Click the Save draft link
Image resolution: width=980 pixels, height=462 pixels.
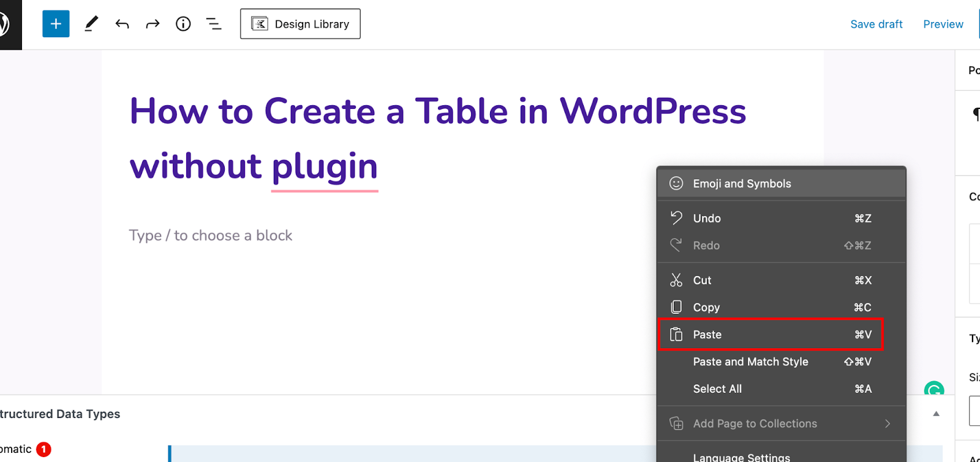coord(876,24)
